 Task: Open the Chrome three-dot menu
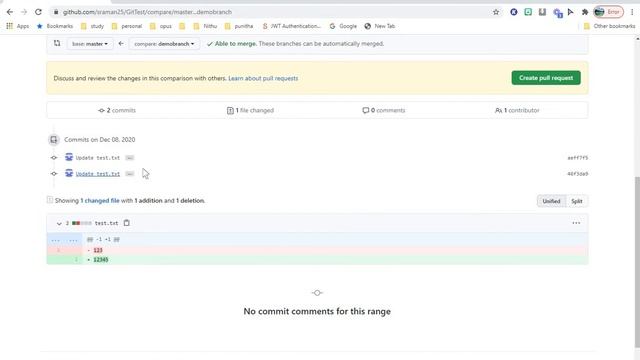(x=632, y=12)
